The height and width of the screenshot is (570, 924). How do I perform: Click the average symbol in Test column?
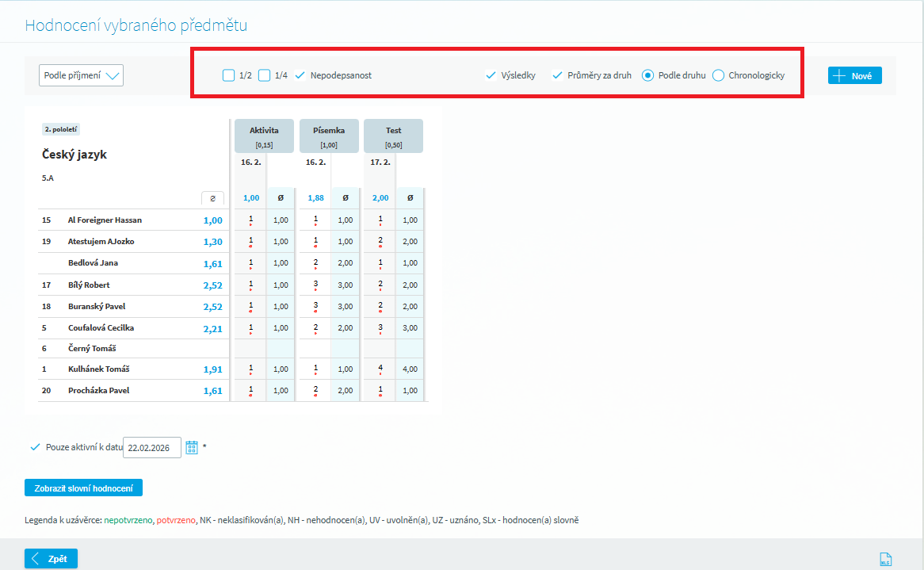click(410, 198)
